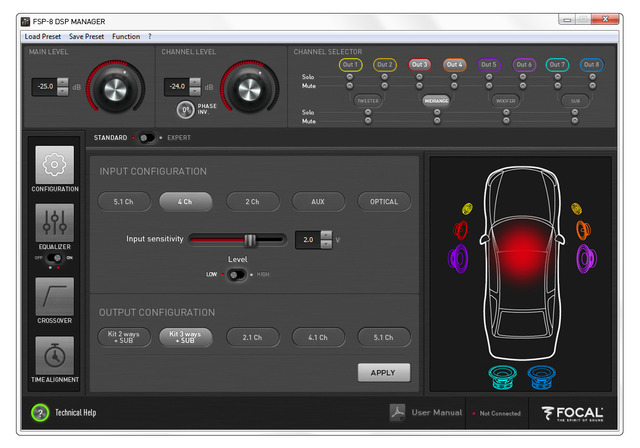Click the green Technical Help question icon
This screenshot has height=448, width=640.
pos(40,412)
